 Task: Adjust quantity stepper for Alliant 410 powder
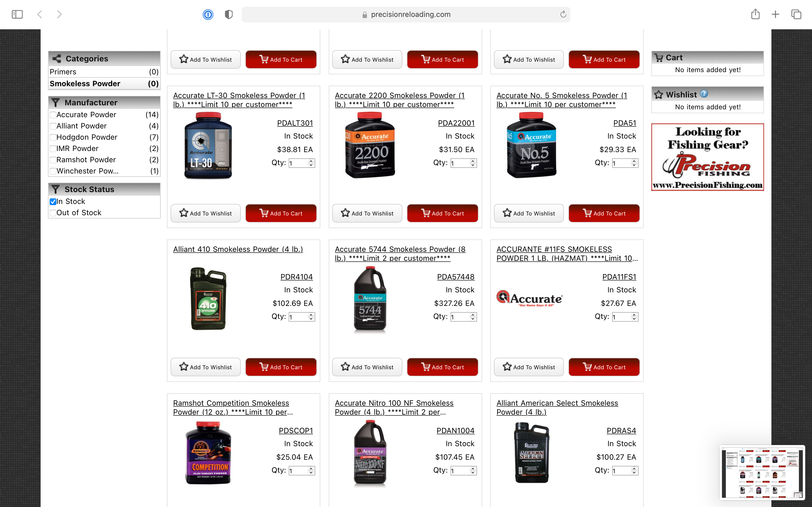click(x=311, y=317)
